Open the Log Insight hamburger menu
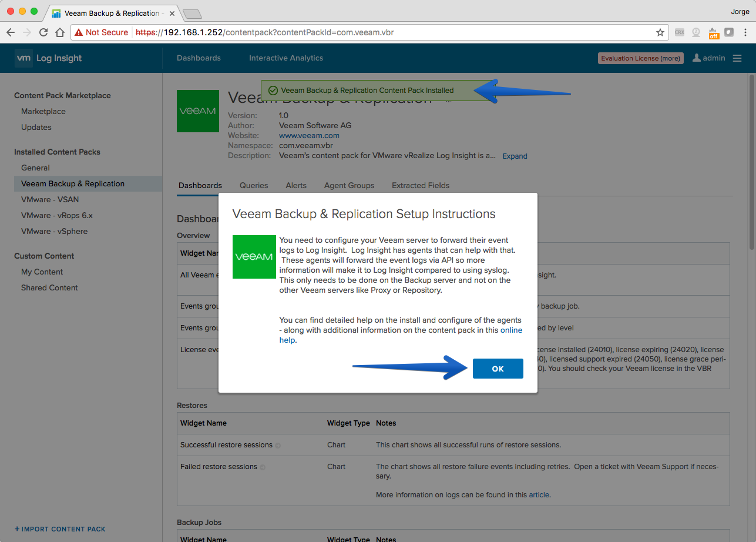The image size is (756, 542). (x=737, y=58)
